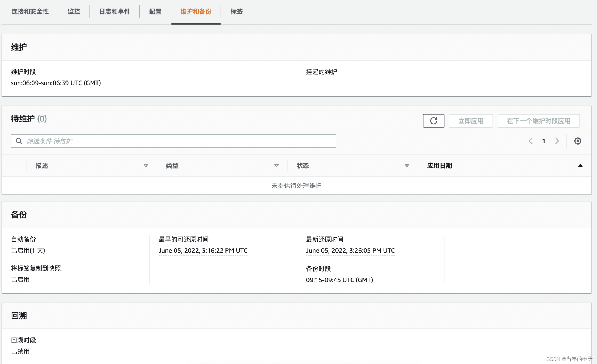Click maintenance window value sun:06:09-sun:06:39 UTC

(56, 83)
